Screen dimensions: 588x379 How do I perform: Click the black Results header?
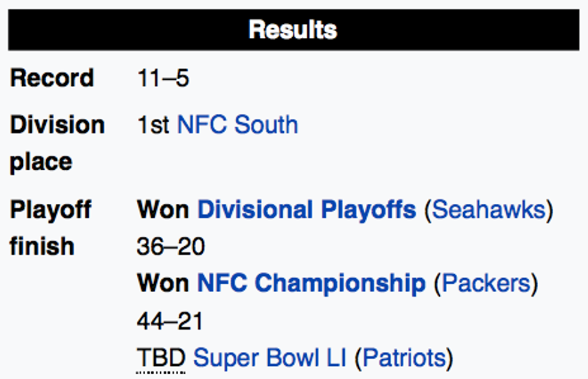click(x=293, y=29)
